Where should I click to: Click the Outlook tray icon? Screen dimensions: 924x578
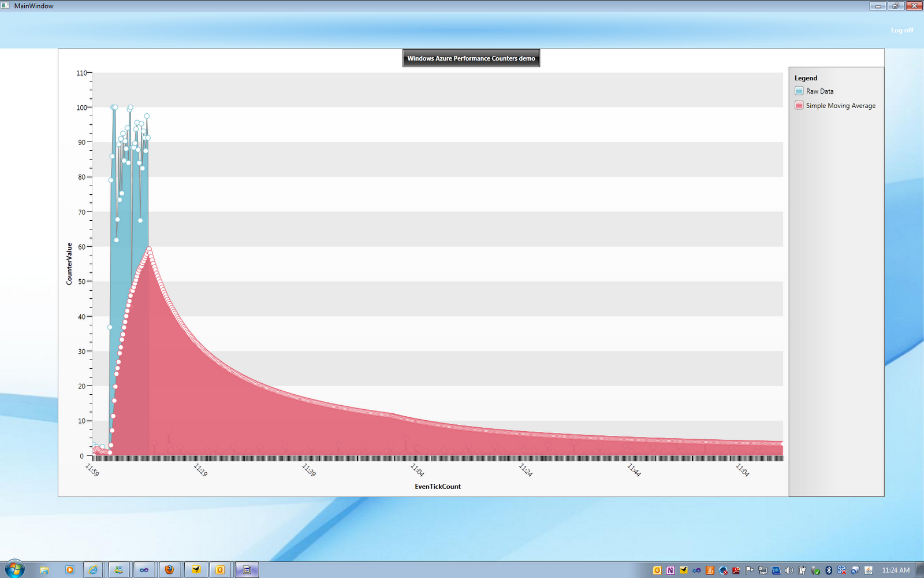coord(657,570)
